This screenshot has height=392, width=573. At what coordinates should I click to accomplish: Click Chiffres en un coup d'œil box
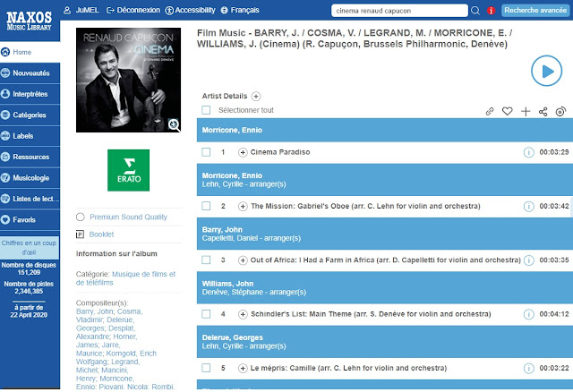[x=30, y=248]
